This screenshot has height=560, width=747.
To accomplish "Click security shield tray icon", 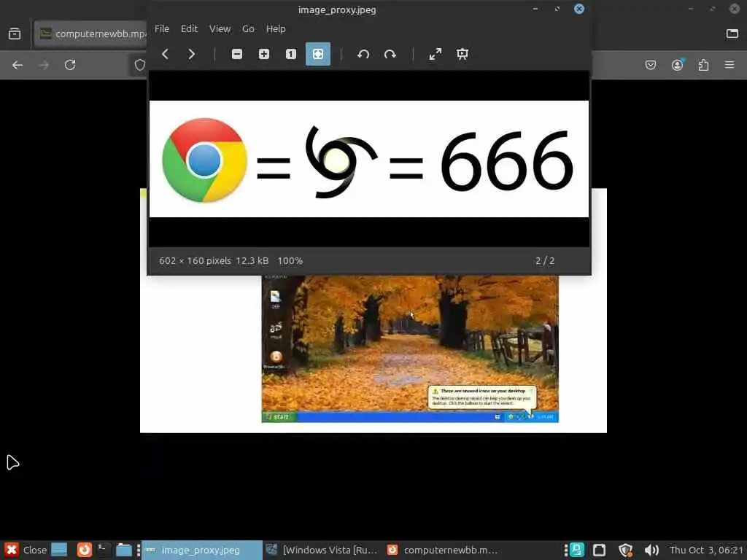I will tap(625, 551).
